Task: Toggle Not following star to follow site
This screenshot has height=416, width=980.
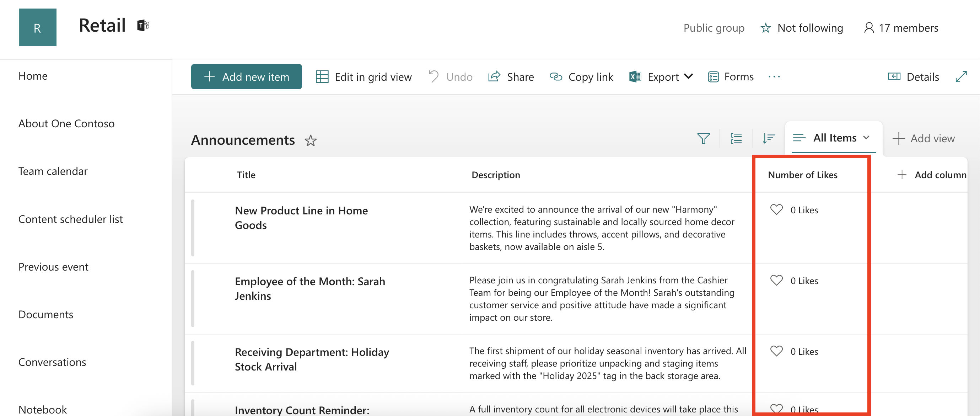Action: 765,28
